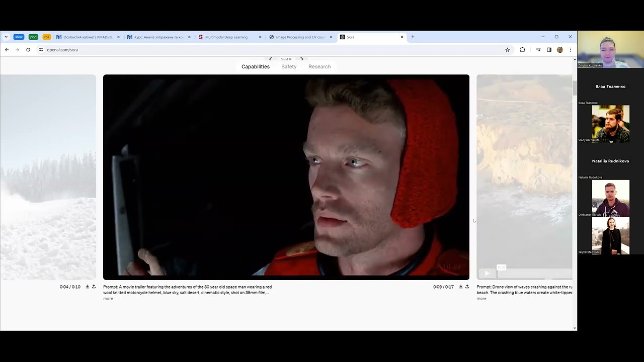The image size is (644, 362).
Task: Click the scrollbar down arrow
Action: tap(575, 328)
